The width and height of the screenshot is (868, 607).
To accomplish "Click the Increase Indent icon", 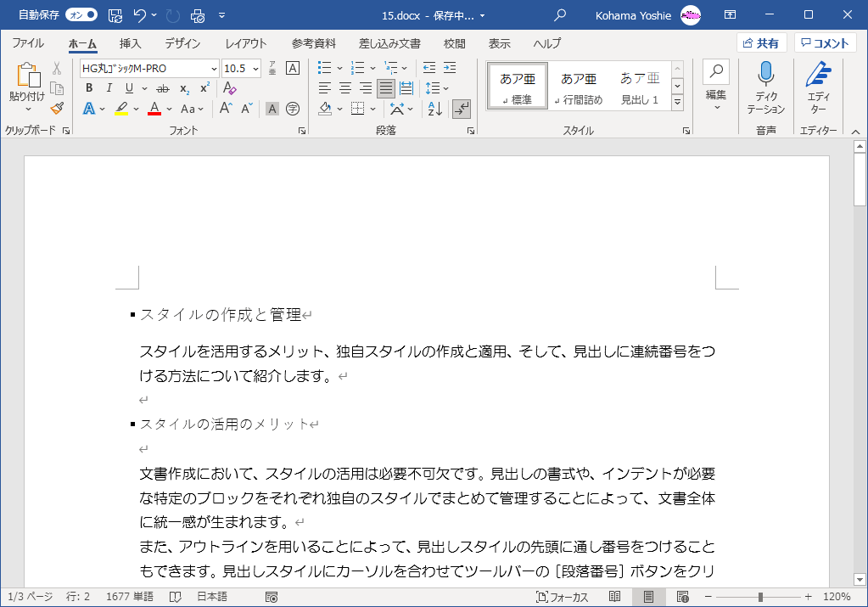I will tap(450, 68).
